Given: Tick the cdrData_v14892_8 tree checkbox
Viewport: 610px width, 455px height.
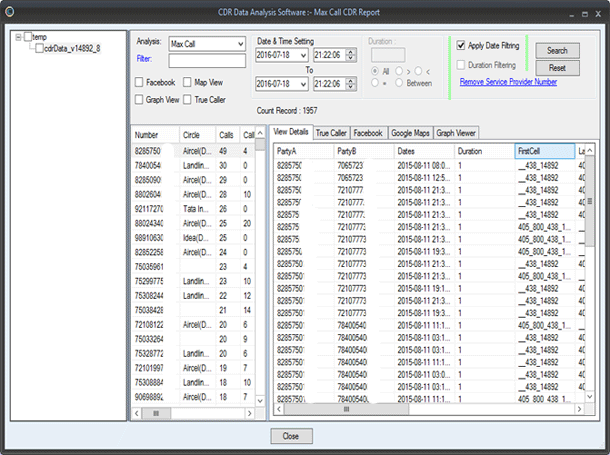Looking at the screenshot, I should 38,47.
